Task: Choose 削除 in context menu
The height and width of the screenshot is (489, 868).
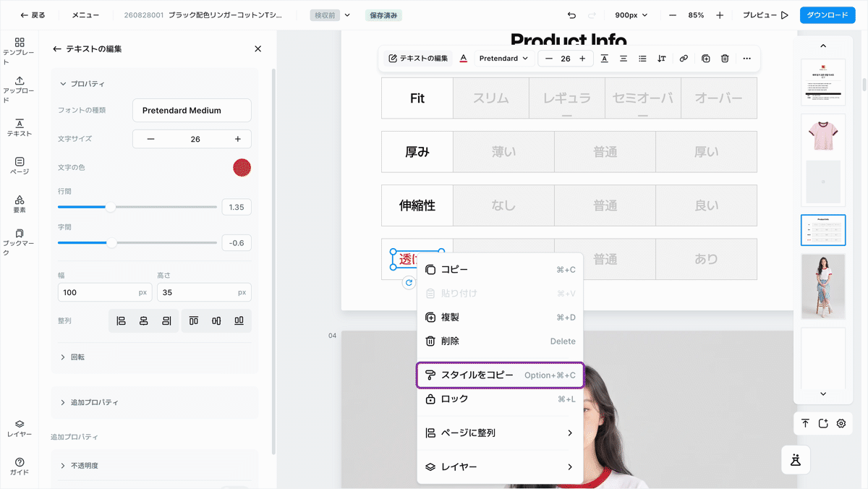Action: [x=500, y=341]
